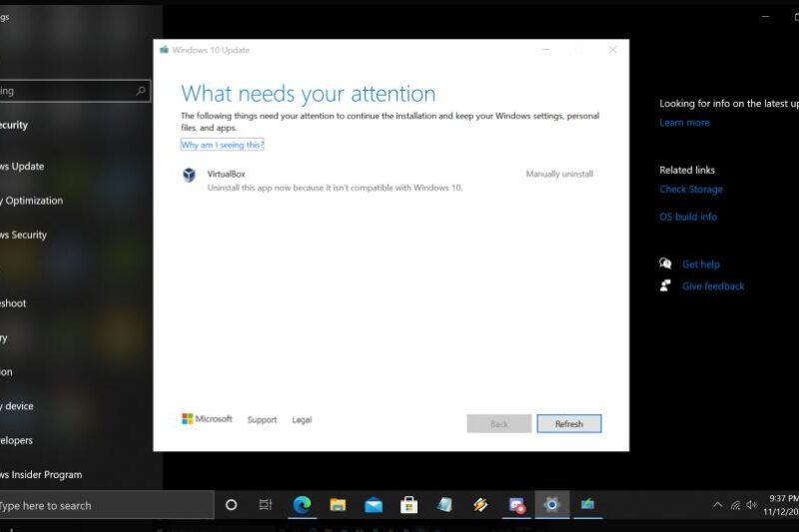Click the Cortana circle icon

click(x=231, y=504)
